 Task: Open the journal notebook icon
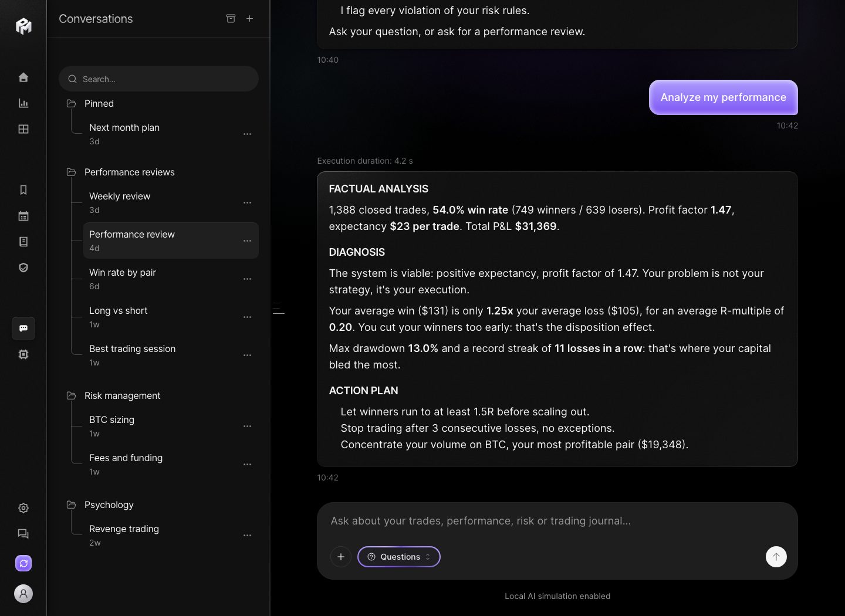click(23, 242)
